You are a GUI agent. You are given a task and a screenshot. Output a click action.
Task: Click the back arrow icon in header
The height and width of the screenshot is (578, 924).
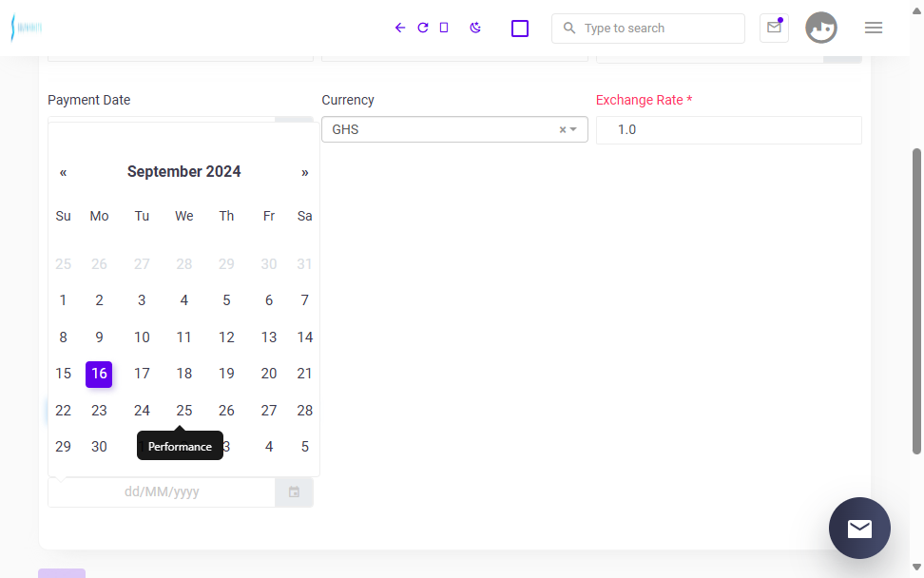click(400, 28)
